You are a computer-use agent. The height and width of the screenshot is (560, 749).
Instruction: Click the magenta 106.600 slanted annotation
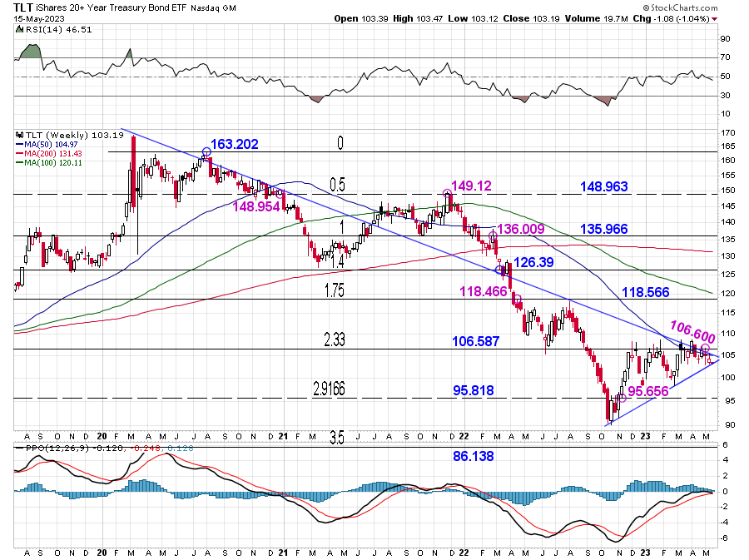tap(692, 331)
